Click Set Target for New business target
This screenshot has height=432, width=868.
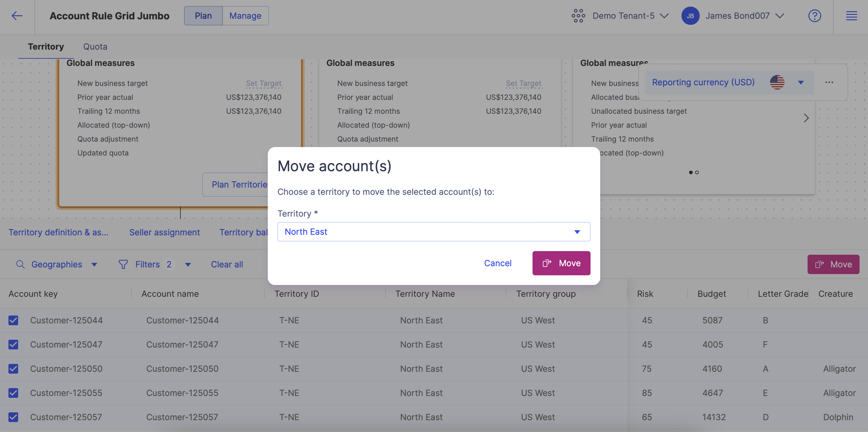coord(264,83)
